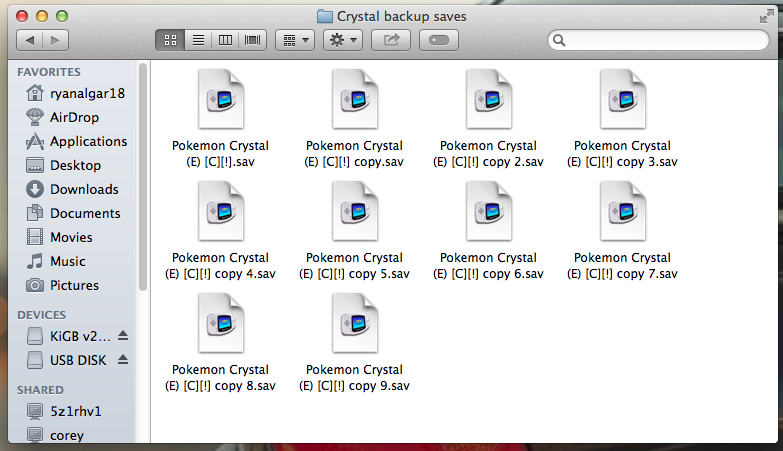Select the KiGB v2 device
The image size is (783, 451).
[x=68, y=336]
